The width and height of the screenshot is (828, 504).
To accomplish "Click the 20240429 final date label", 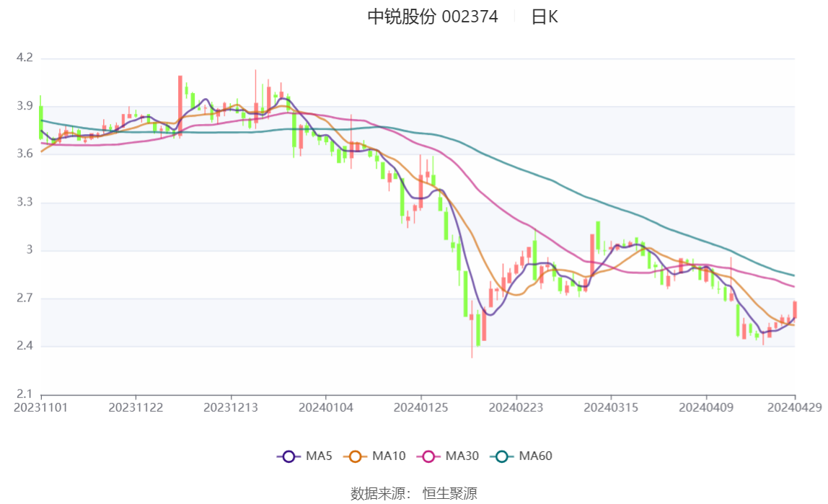I will point(795,407).
